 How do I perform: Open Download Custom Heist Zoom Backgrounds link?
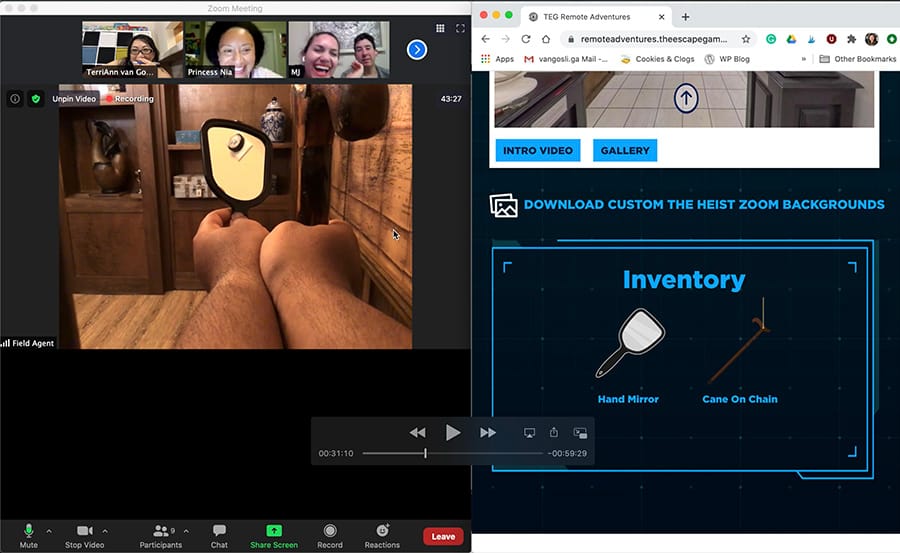pos(687,205)
